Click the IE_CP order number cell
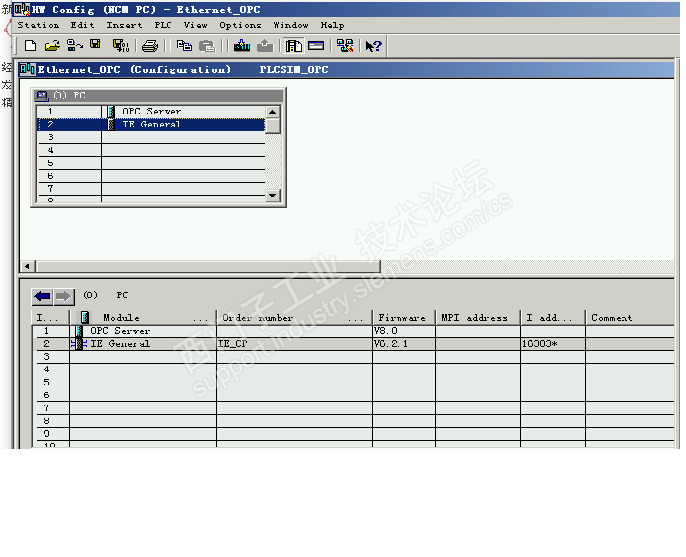686x557 pixels. (294, 344)
